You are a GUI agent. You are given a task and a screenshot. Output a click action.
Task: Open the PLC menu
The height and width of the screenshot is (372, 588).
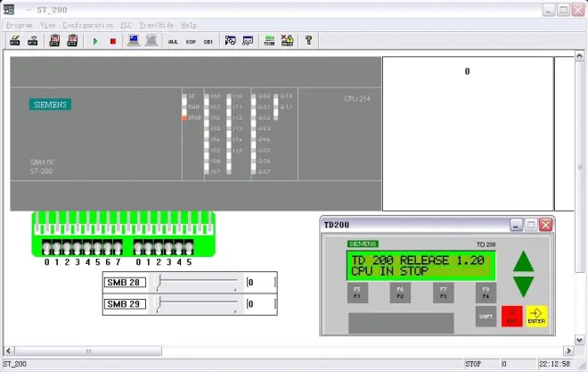126,25
